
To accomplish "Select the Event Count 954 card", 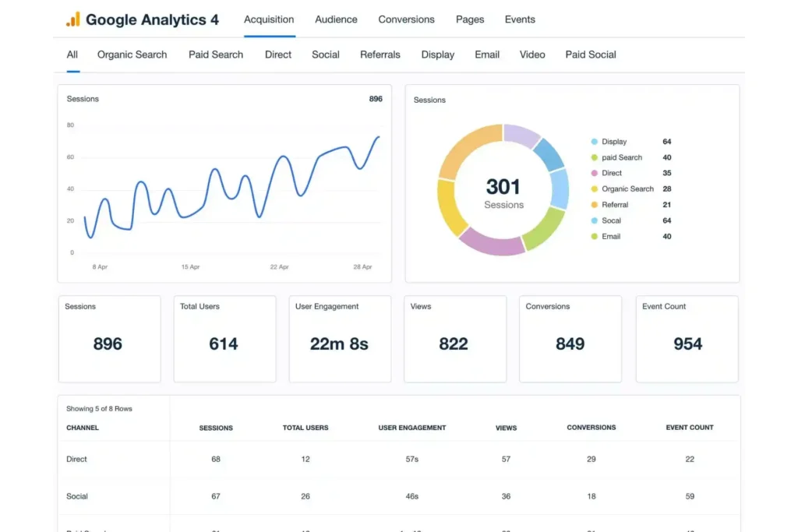I will pos(687,339).
